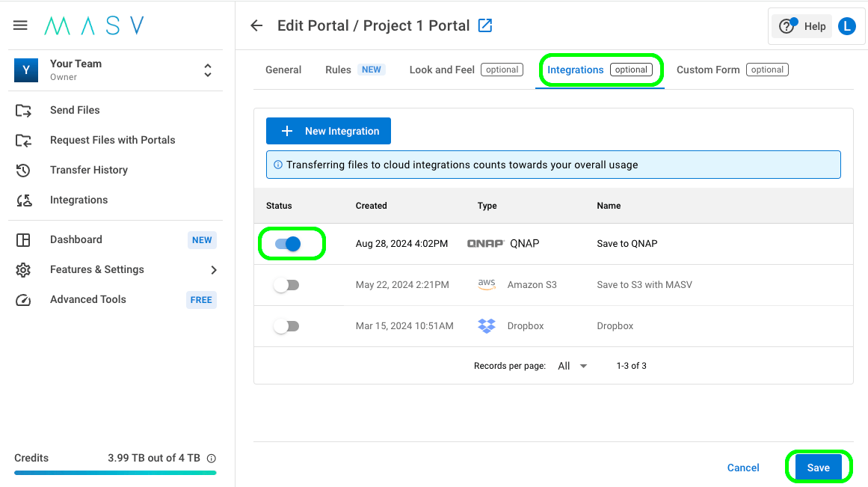Enable the Dropbox integration

286,325
